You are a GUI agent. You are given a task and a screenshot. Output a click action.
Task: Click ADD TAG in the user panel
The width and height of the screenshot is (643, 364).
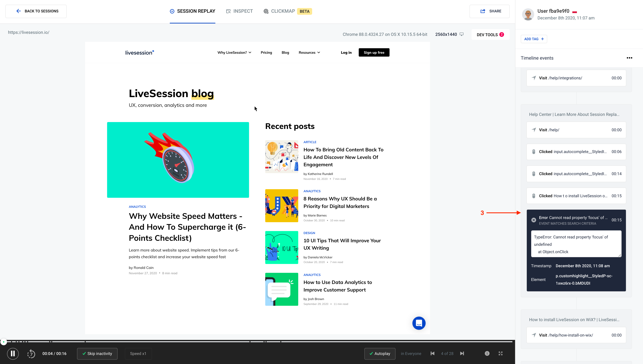[x=534, y=39]
